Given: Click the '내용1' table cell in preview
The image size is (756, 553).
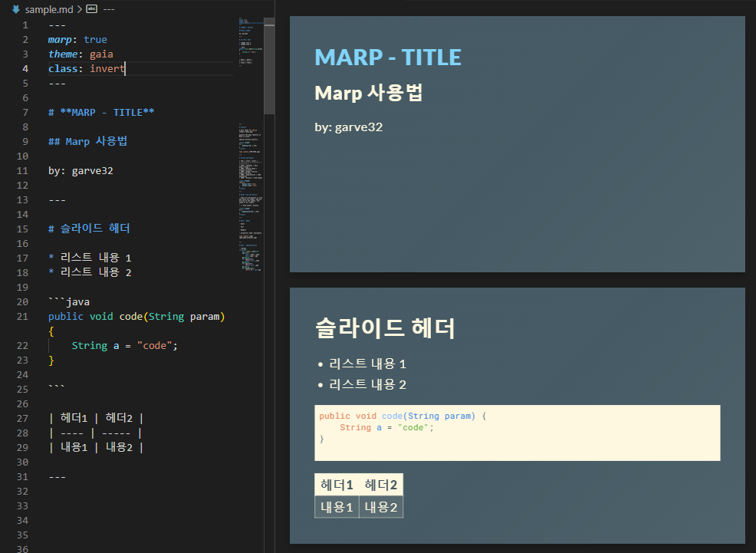Looking at the screenshot, I should click(337, 507).
